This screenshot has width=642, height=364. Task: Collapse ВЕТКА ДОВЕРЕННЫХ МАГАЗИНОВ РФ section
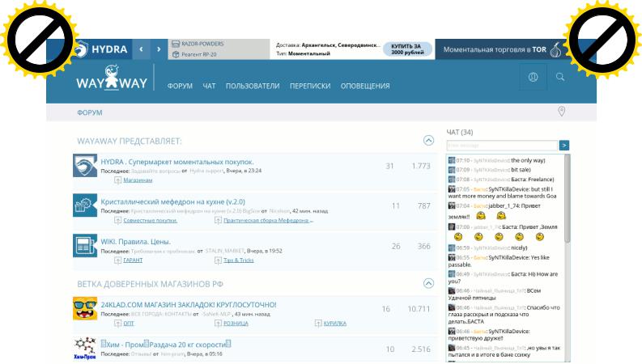point(428,283)
